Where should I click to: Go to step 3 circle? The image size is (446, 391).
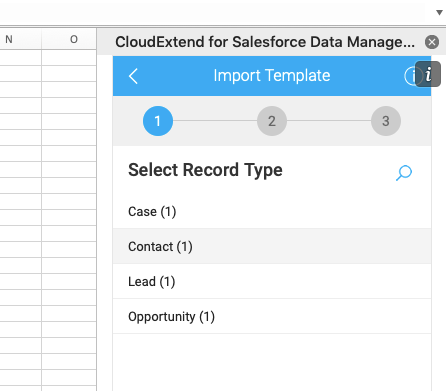(x=386, y=121)
